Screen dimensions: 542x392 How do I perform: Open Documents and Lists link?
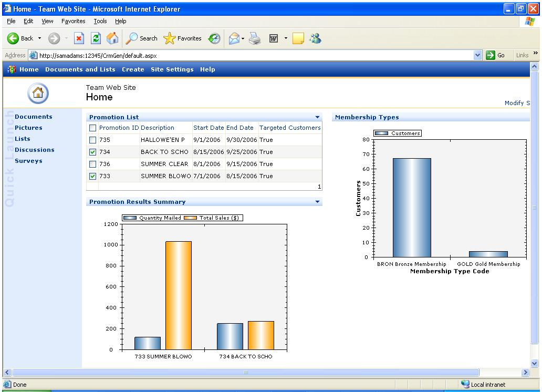(80, 69)
